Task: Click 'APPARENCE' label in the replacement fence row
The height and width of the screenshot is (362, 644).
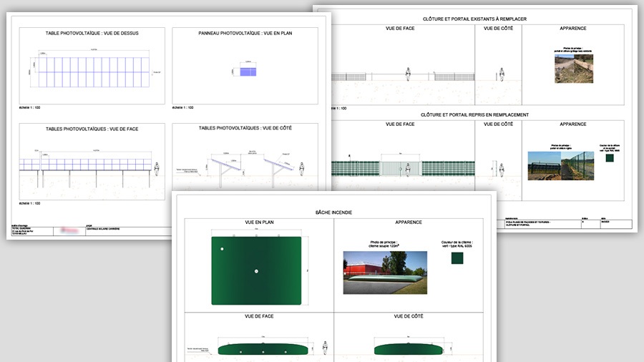Action: click(573, 124)
